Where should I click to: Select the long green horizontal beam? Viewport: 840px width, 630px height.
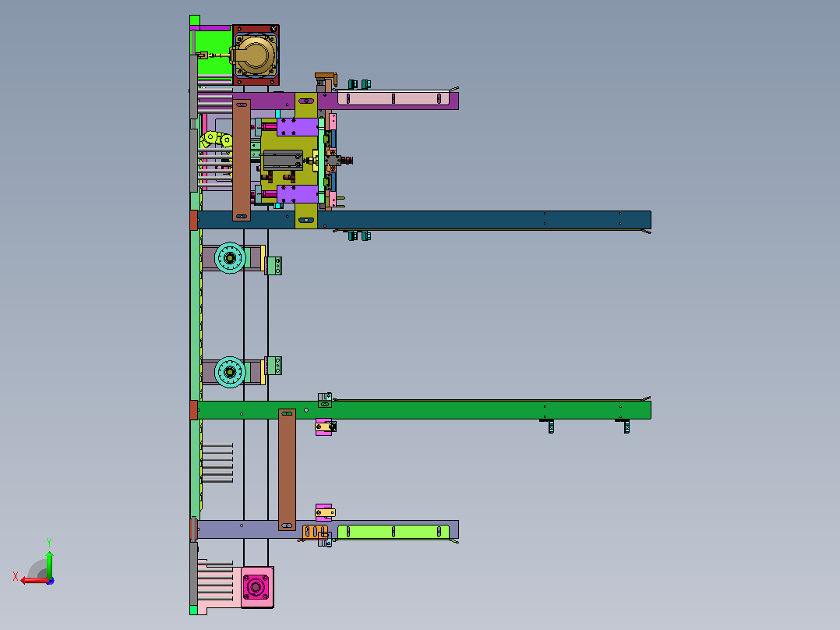coord(424,410)
